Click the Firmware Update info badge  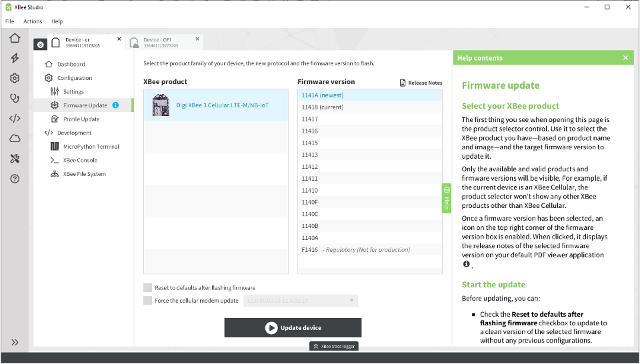pos(115,105)
